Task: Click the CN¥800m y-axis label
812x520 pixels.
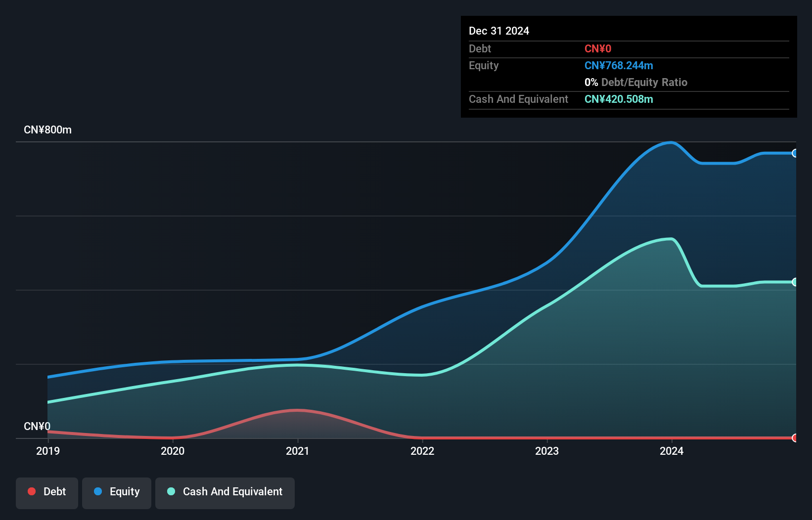Action: tap(48, 130)
